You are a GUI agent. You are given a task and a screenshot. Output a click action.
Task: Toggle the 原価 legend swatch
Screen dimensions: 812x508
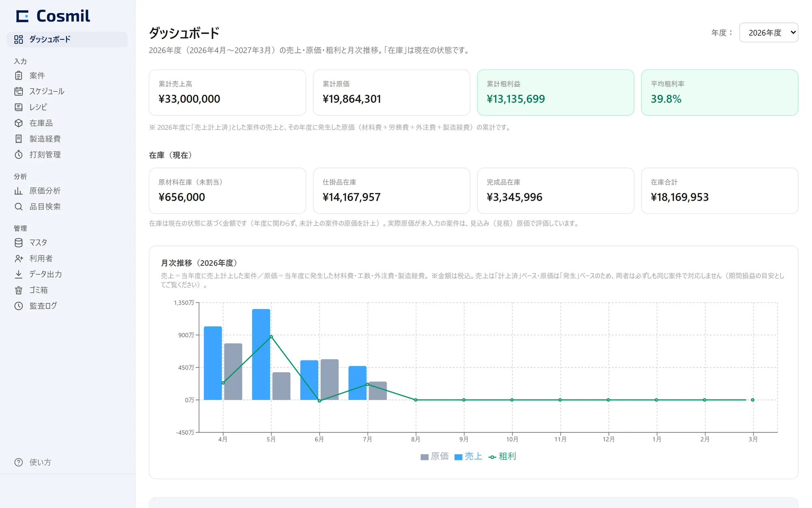pyautogui.click(x=425, y=457)
